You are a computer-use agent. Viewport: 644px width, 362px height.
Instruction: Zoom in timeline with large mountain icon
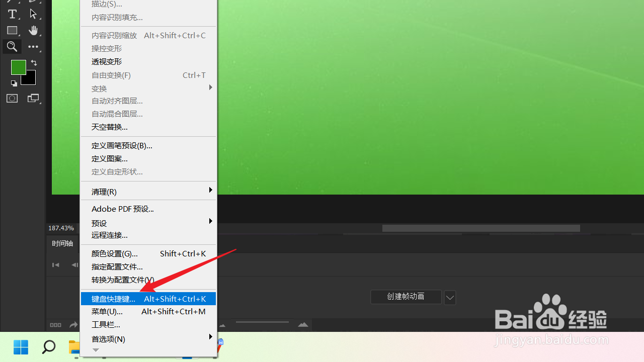(x=303, y=325)
